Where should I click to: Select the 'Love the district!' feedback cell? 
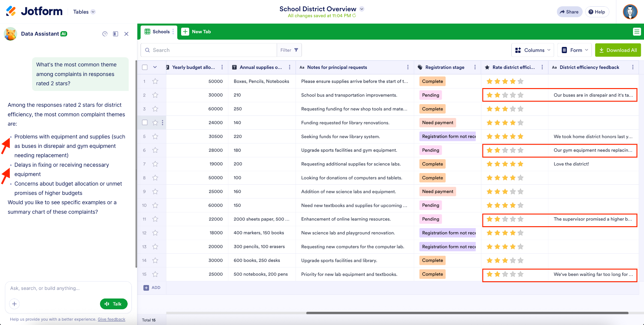click(593, 164)
